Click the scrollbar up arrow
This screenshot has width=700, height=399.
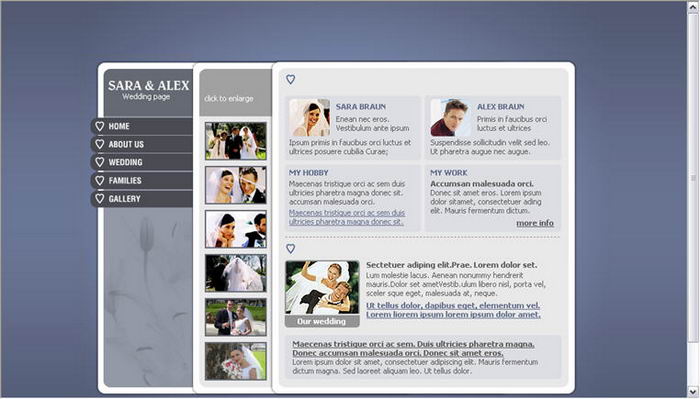pos(693,8)
